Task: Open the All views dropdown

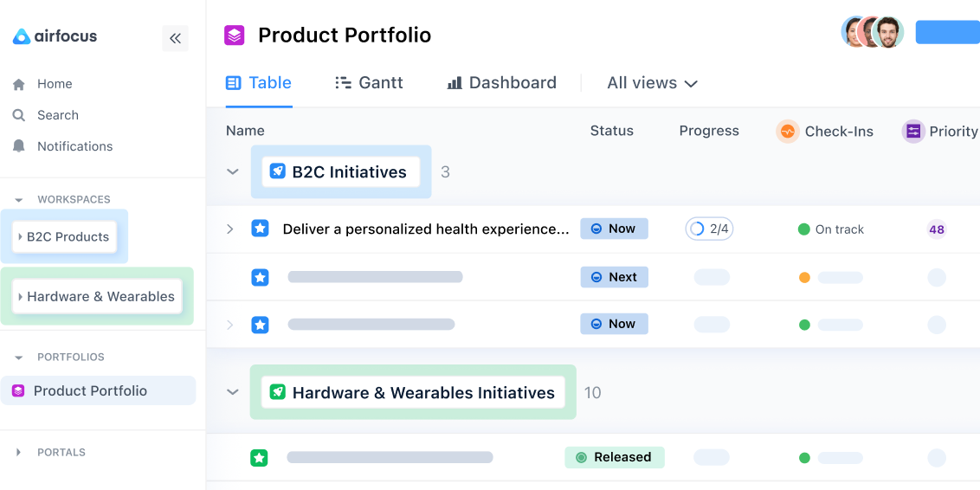Action: click(652, 83)
